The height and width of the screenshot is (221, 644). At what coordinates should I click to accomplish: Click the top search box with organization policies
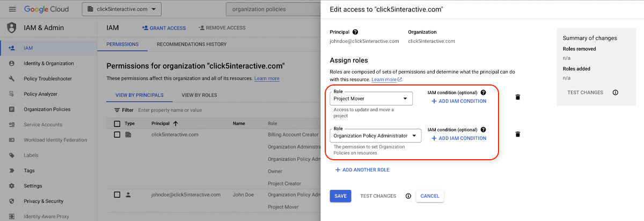[x=273, y=9]
